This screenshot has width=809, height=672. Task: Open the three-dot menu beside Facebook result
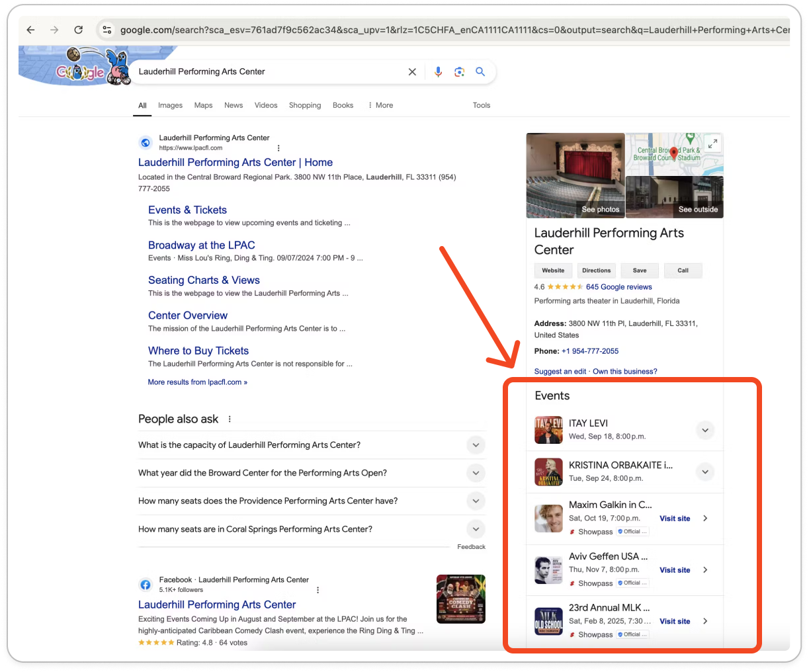[318, 590]
